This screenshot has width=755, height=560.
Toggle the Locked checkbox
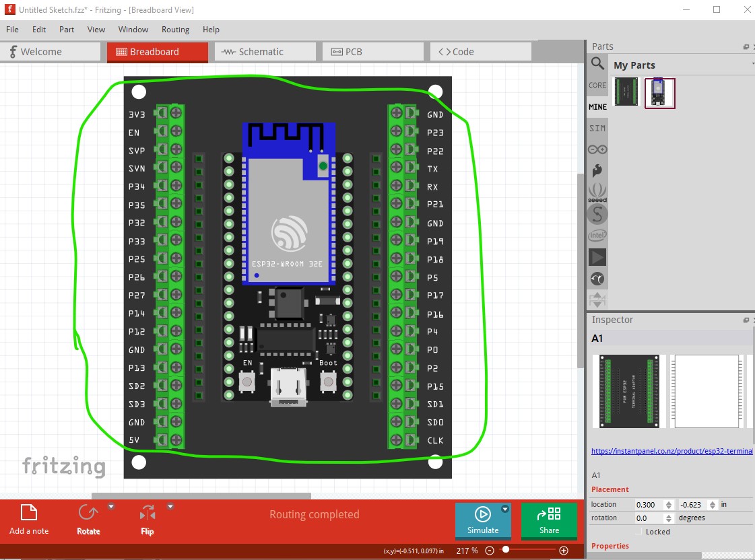coord(638,532)
